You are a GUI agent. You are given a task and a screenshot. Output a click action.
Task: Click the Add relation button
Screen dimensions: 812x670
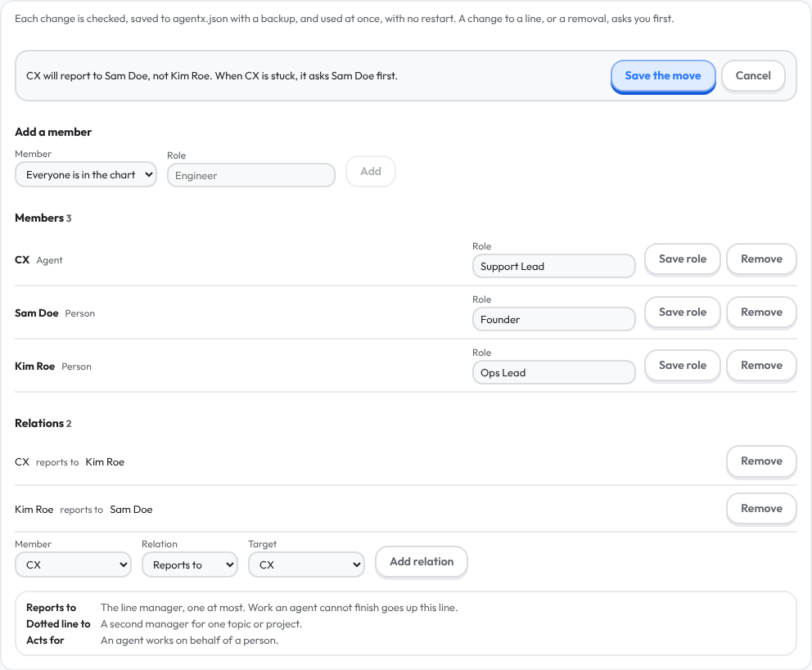(422, 562)
